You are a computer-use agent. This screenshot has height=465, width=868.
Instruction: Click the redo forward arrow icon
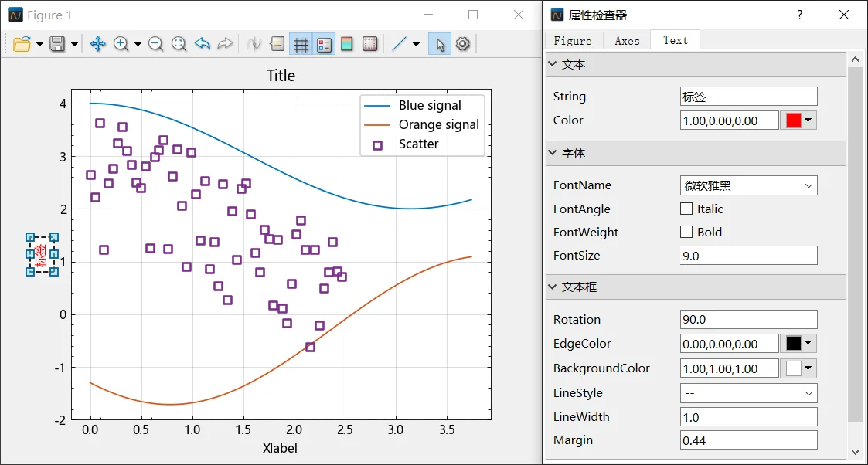pos(225,44)
